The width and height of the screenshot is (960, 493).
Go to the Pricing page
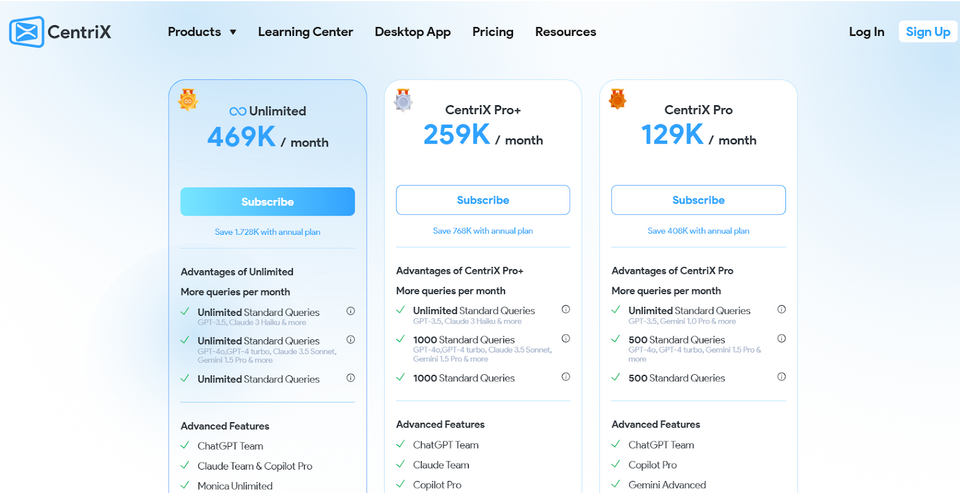pyautogui.click(x=493, y=32)
